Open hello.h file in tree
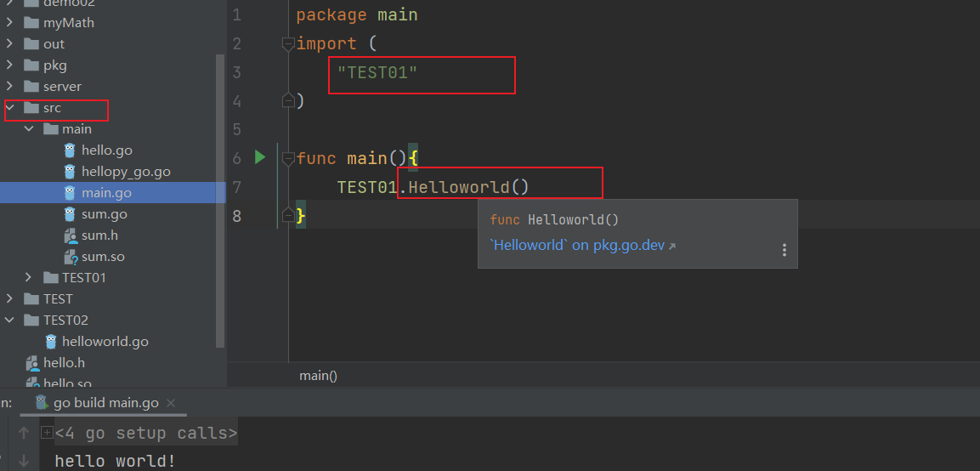The height and width of the screenshot is (471, 980). click(x=64, y=363)
